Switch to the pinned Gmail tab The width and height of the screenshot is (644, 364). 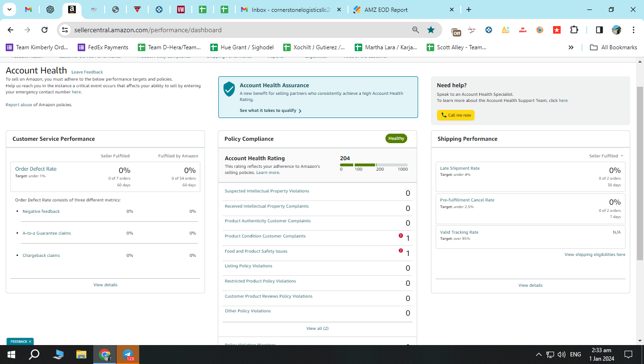point(28,9)
